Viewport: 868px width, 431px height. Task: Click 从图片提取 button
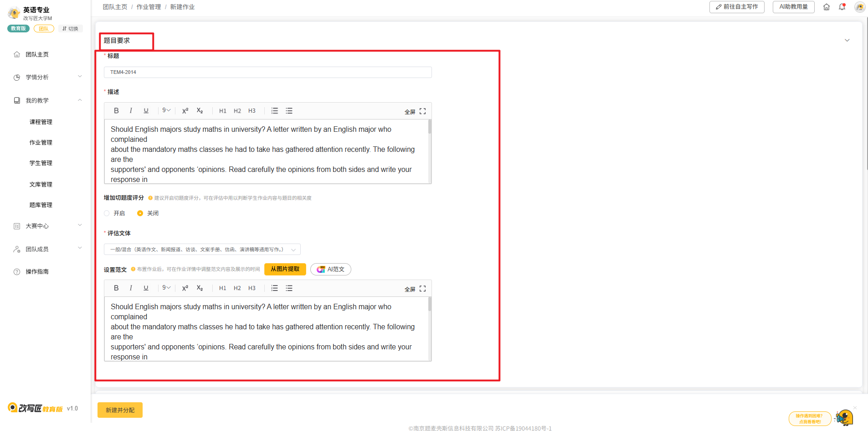(285, 269)
